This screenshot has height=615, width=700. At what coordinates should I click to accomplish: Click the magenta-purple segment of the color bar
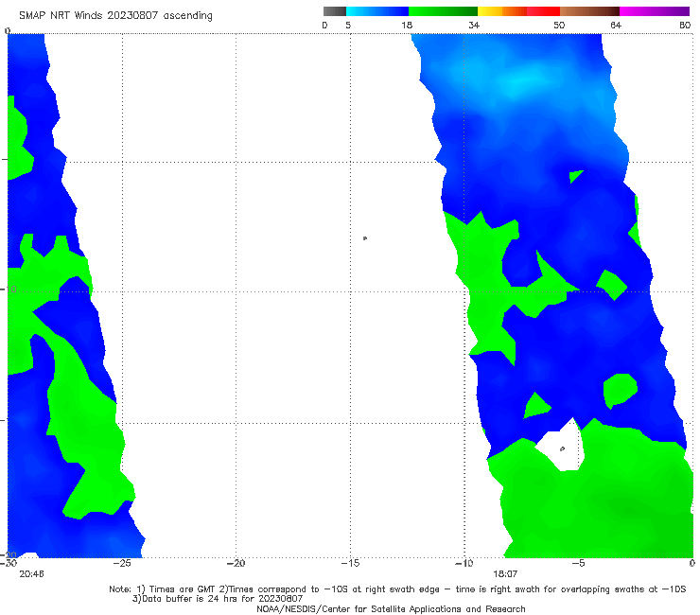(x=655, y=11)
